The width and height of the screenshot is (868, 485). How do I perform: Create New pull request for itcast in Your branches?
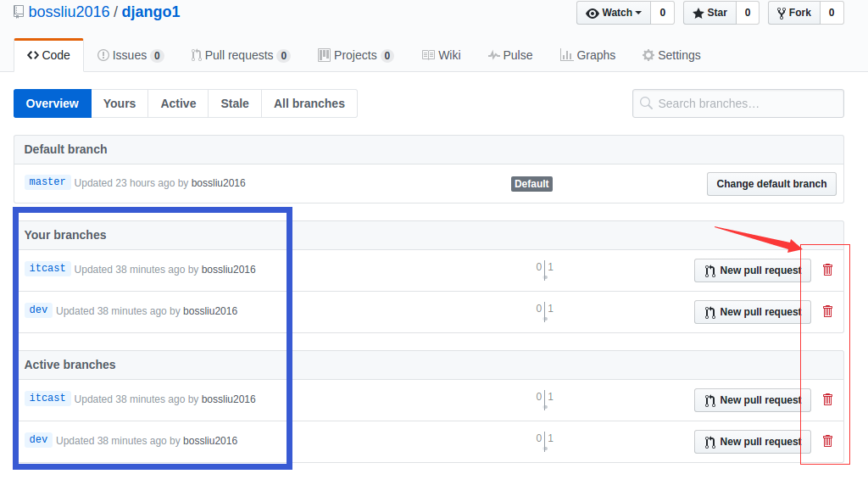752,270
